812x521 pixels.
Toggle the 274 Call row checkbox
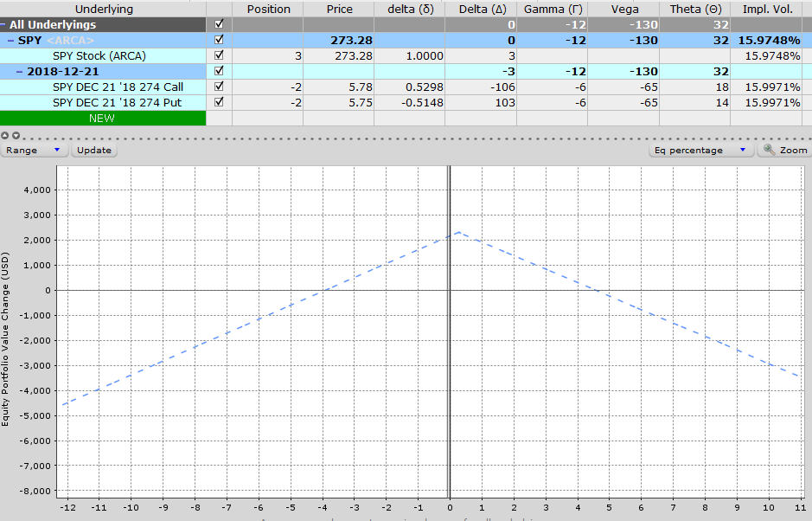219,86
